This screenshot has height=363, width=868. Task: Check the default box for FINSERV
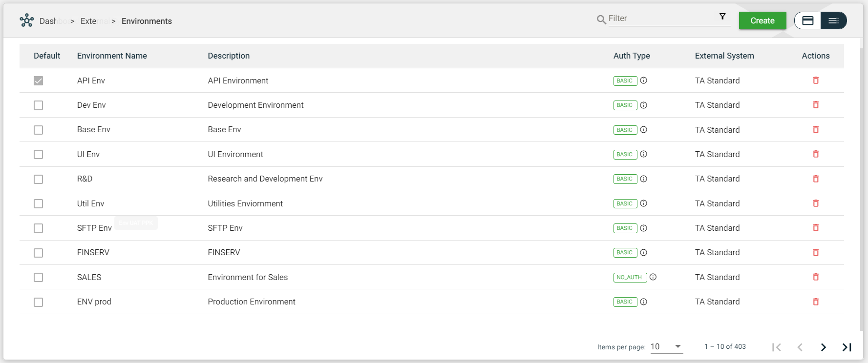38,253
